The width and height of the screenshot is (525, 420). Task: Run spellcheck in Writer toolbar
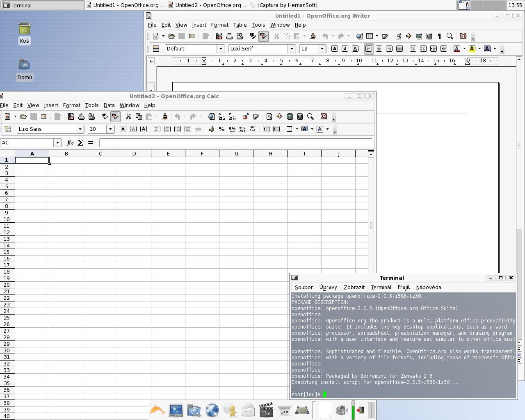click(x=253, y=36)
